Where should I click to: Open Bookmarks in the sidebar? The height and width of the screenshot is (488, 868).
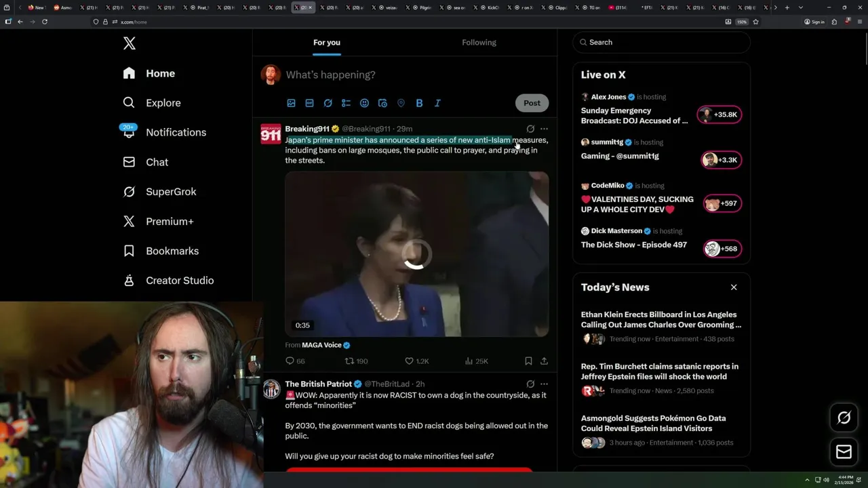pyautogui.click(x=161, y=251)
